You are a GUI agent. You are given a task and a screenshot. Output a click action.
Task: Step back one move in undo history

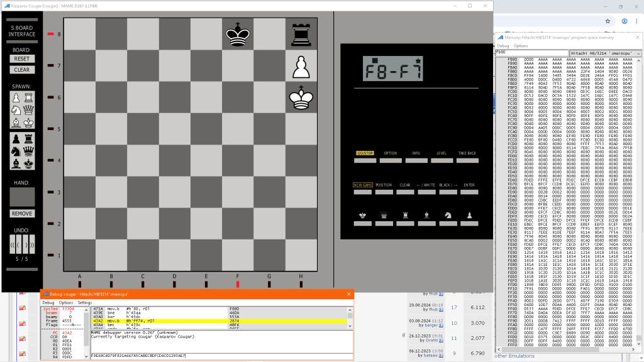click(x=19, y=244)
